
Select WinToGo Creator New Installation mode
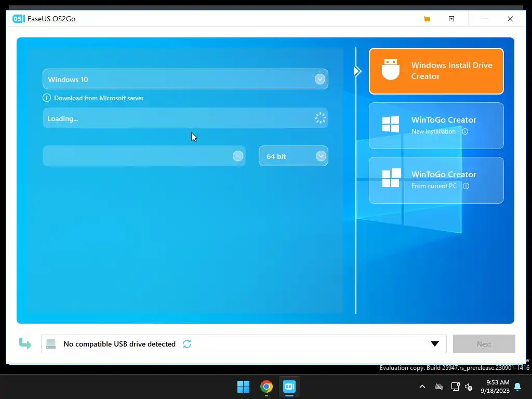tap(436, 126)
